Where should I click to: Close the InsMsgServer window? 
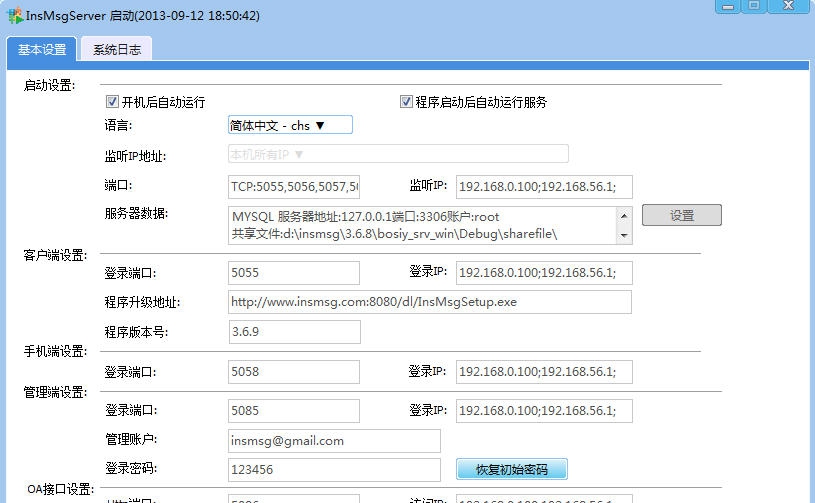click(788, 6)
